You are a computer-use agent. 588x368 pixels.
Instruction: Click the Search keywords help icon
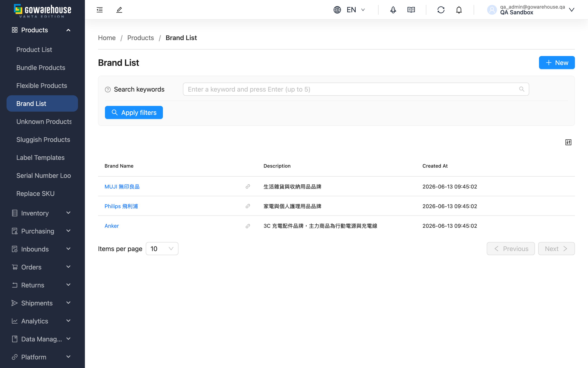[108, 90]
